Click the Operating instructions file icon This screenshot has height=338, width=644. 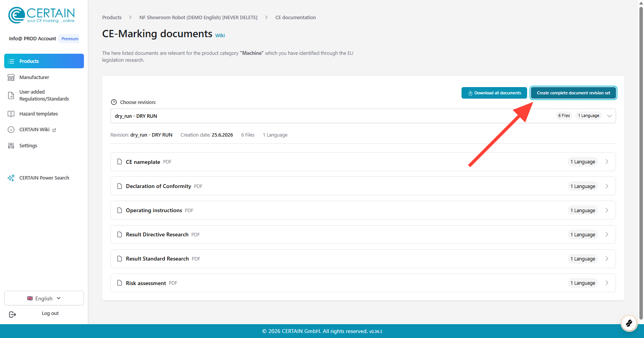120,210
